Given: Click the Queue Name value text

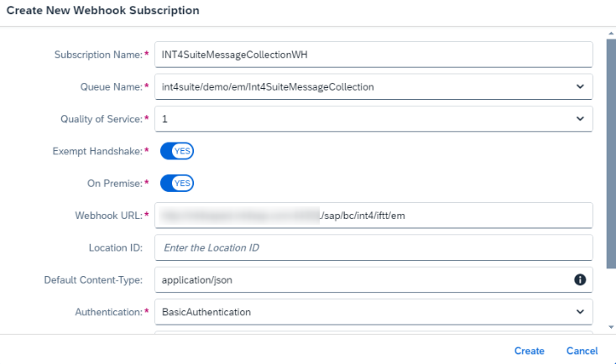Looking at the screenshot, I should point(268,86).
